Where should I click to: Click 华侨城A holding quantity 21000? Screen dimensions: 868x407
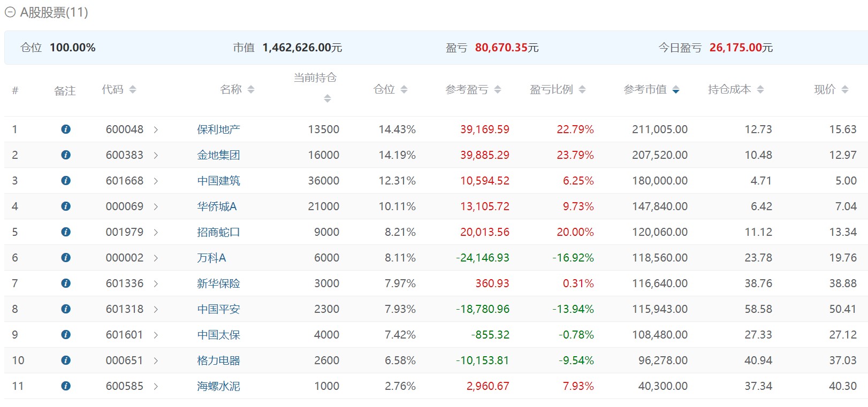click(324, 206)
